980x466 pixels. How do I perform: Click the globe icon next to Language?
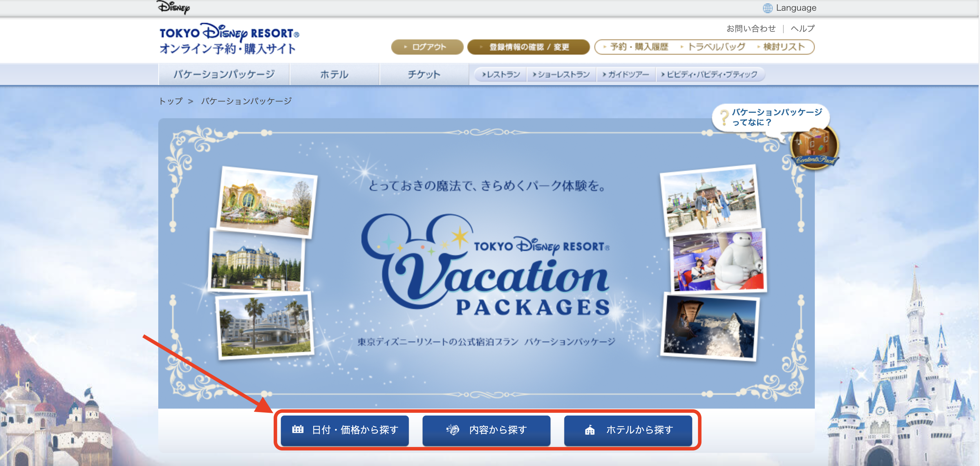767,8
